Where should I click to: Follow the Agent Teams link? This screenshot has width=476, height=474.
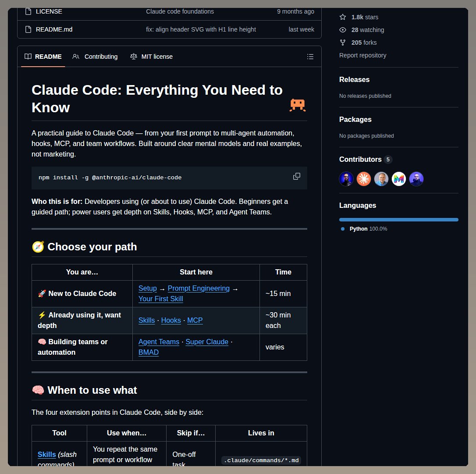tap(159, 342)
